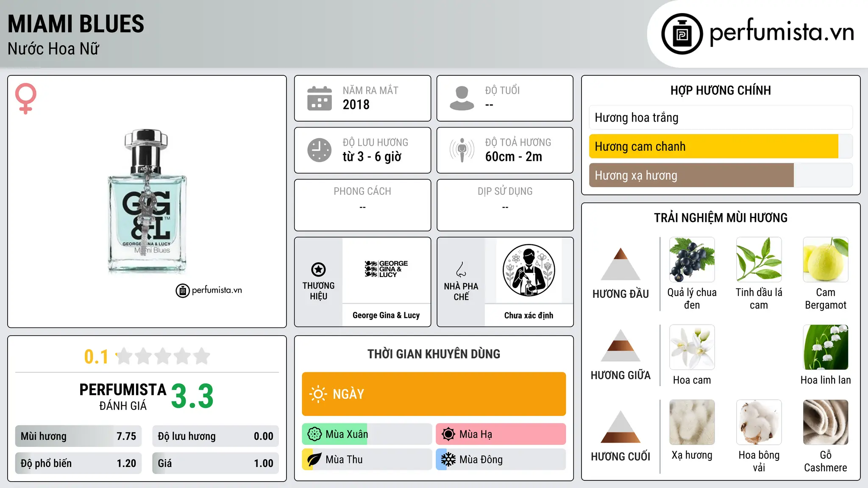This screenshot has width=868, height=488.
Task: Select the sun icon for Mùa Hạ
Action: coord(448,434)
